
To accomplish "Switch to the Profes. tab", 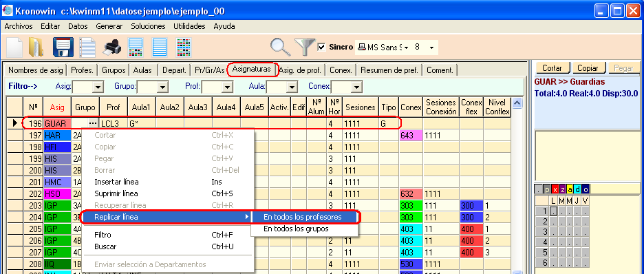I will click(82, 70).
